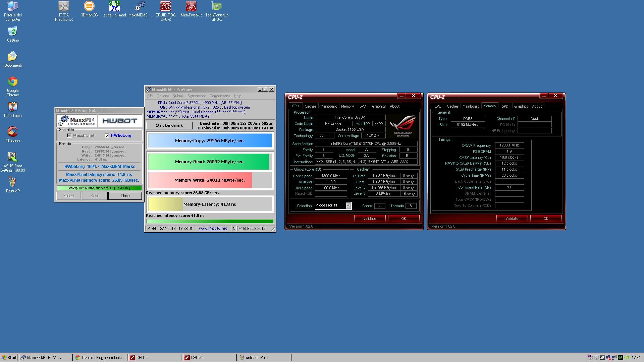Image resolution: width=644 pixels, height=362 pixels.
Task: Open MaxxMEM2 desktop shortcut
Action: (x=140, y=9)
